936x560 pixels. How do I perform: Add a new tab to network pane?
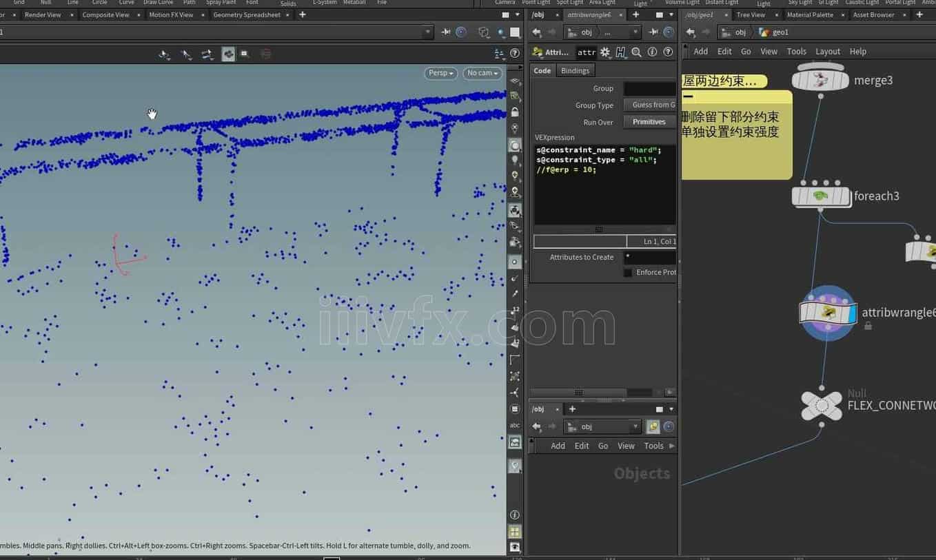pos(919,14)
